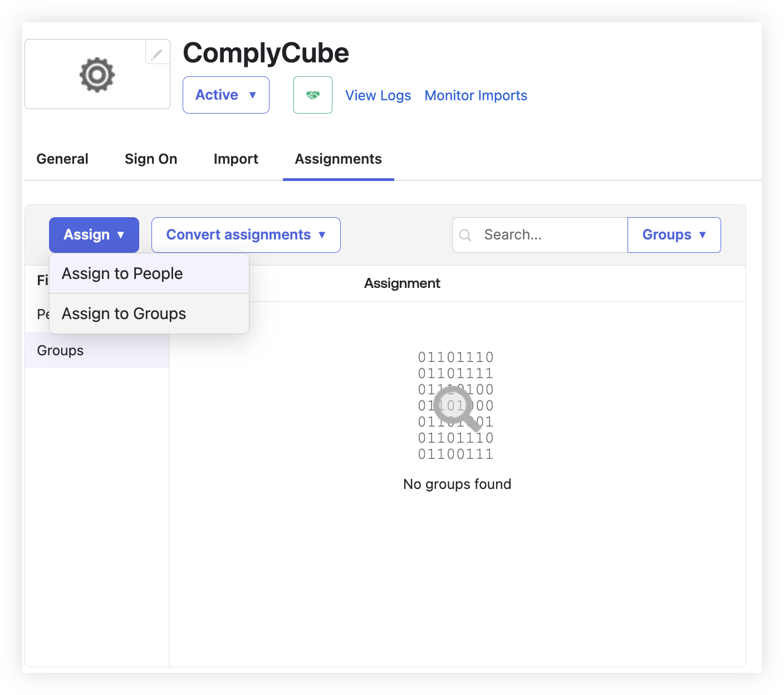Go to the Import tab
The width and height of the screenshot is (784, 695).
pyautogui.click(x=236, y=159)
